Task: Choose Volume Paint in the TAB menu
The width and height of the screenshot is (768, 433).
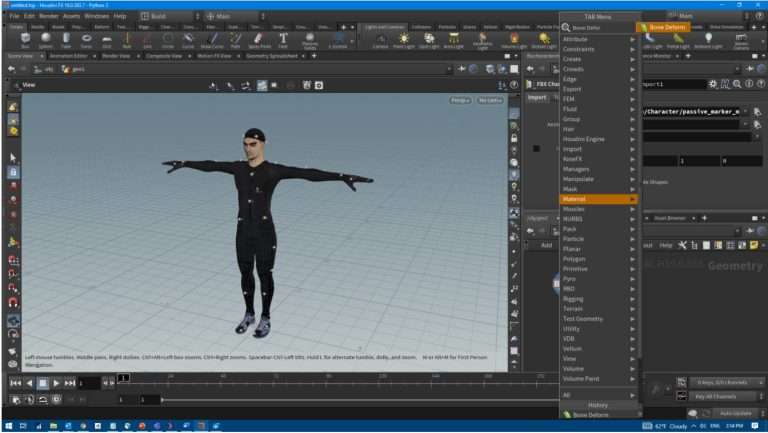Action: coord(599,379)
